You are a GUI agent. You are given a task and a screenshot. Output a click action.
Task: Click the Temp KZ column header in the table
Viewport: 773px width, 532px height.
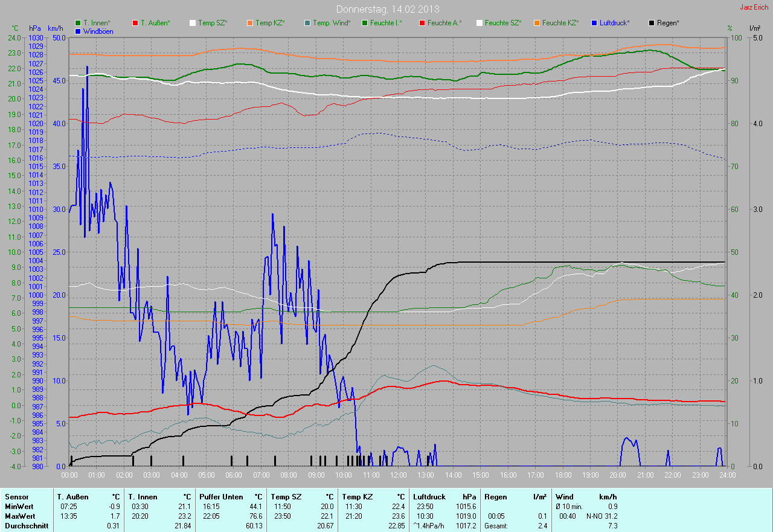[x=358, y=497]
